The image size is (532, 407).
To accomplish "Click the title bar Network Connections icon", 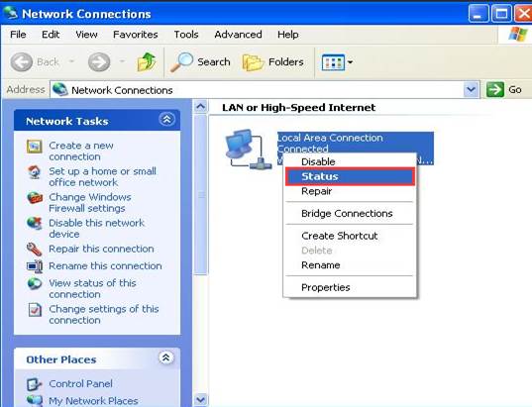I will (10, 13).
